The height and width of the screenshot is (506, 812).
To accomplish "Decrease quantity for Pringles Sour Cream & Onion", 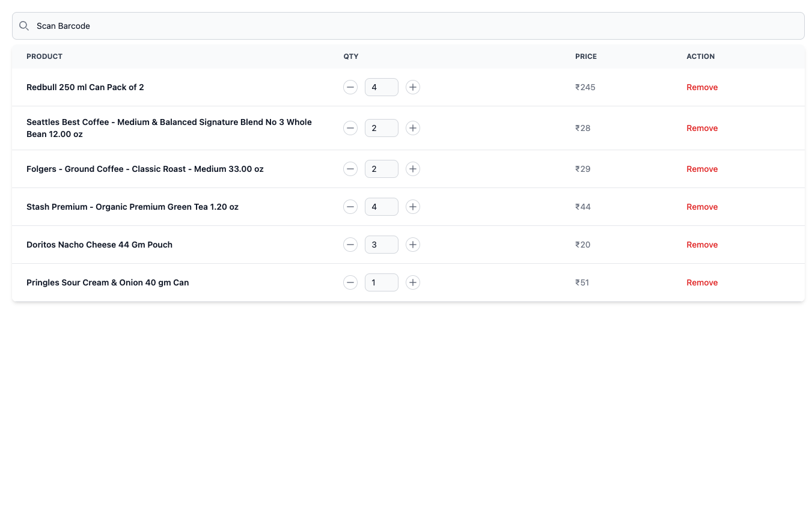I will (x=350, y=282).
